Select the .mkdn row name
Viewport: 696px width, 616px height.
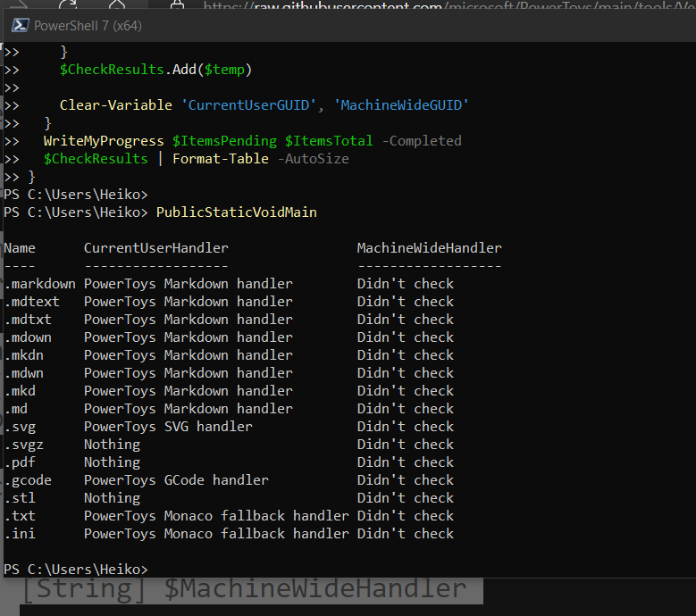click(23, 355)
